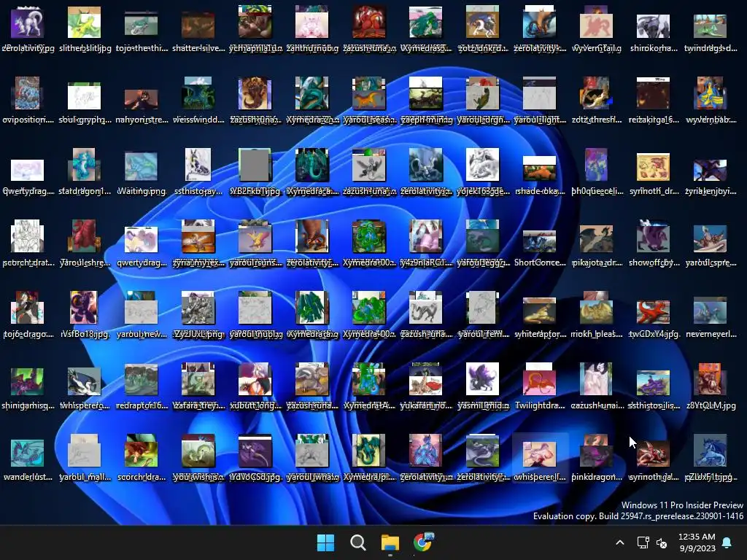The width and height of the screenshot is (747, 560).
Task: Select the wyvern_tail desktop file
Action: [x=597, y=29]
